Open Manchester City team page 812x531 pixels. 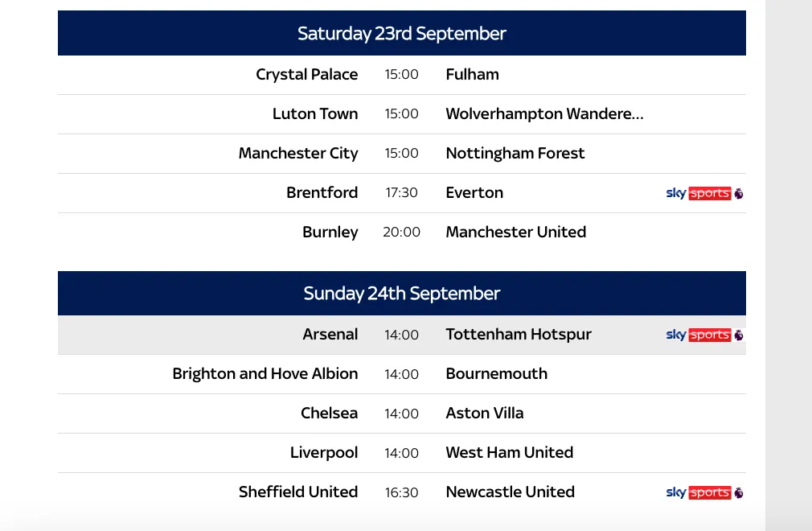coord(298,154)
